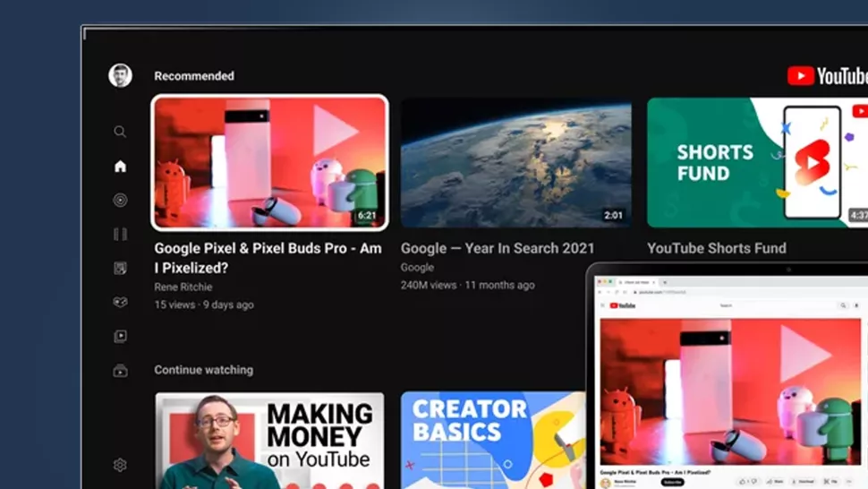Click the Share button under the laptop video
The height and width of the screenshot is (489, 868).
click(x=775, y=482)
